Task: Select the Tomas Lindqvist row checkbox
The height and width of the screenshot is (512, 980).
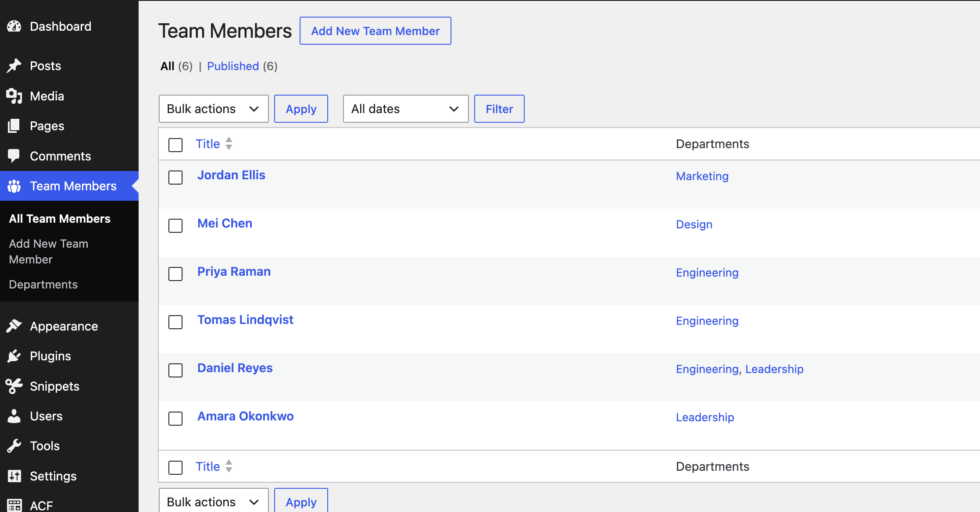Action: tap(175, 322)
